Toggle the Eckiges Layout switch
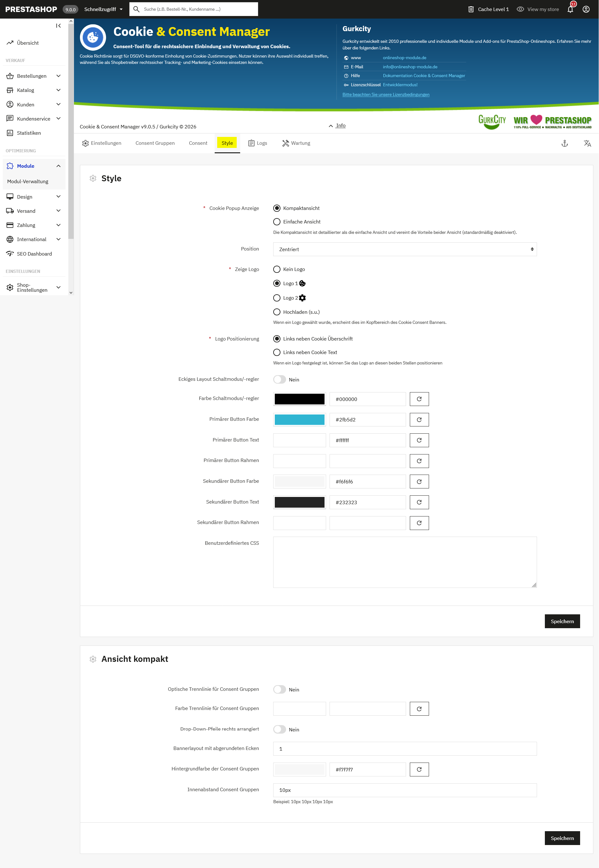The height and width of the screenshot is (868, 599). (x=280, y=380)
